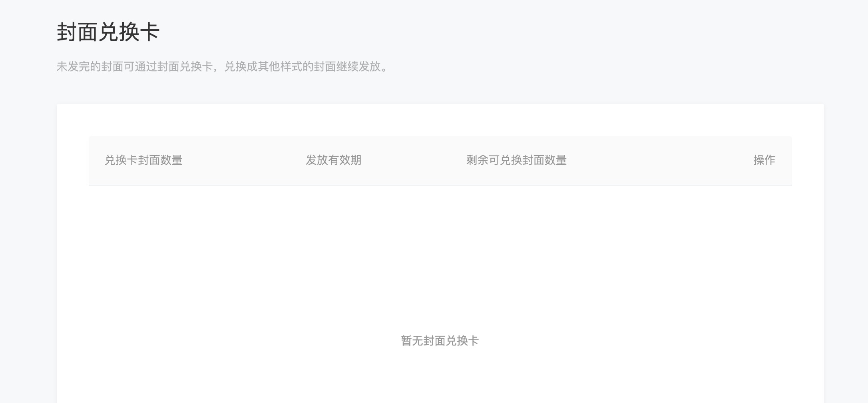The image size is (868, 403).
Task: Select the large 封面兑换卡 heading text
Action: [108, 32]
